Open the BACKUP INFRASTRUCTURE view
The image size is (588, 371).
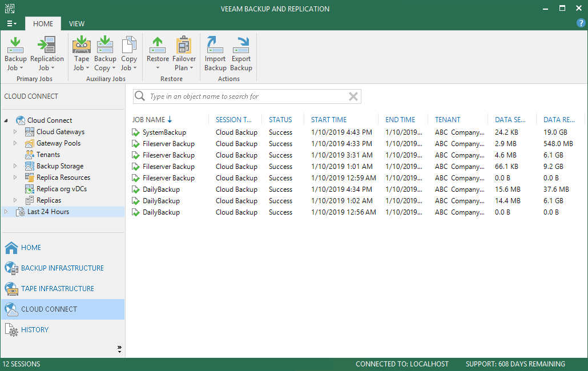(62, 268)
